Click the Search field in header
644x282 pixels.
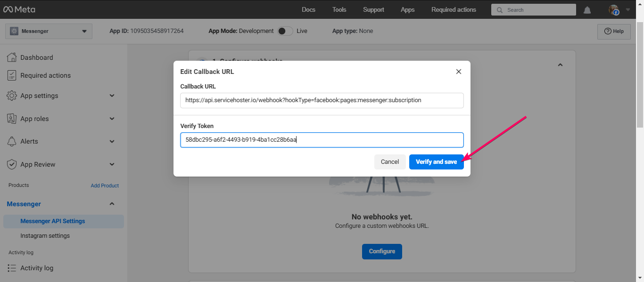534,10
